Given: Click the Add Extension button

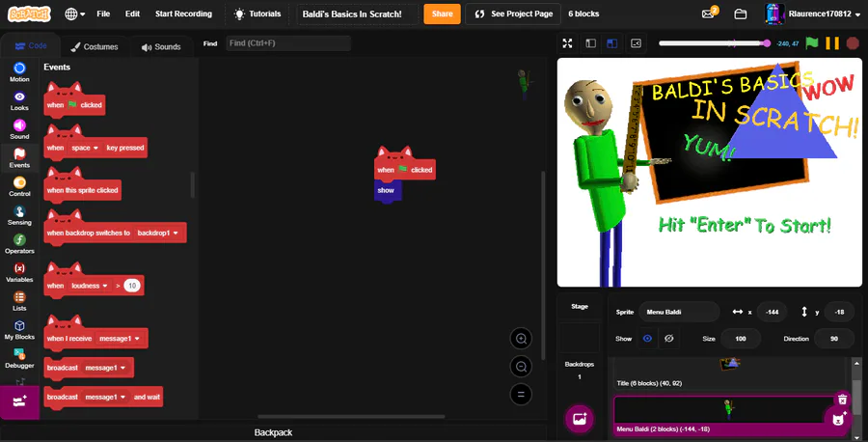Looking at the screenshot, I should coord(19,401).
